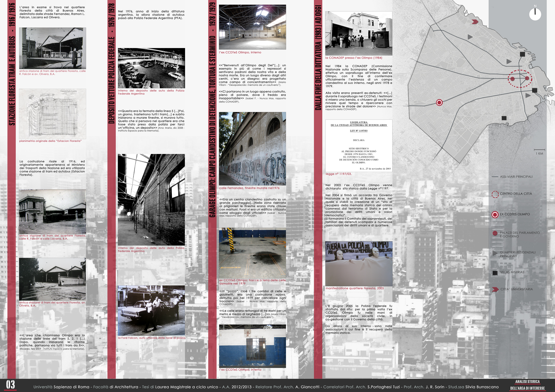
Task: Click caption manifestazione quartiere Floresta, 2005
Action: [355, 288]
